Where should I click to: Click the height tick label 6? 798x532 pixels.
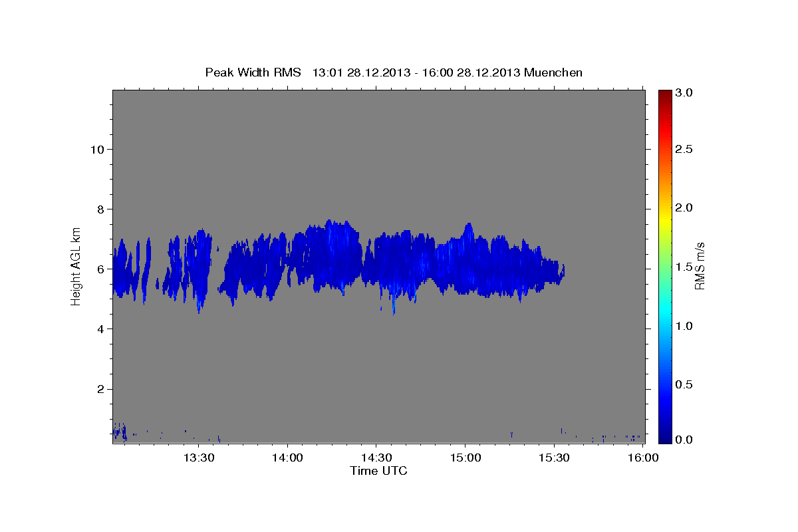click(x=100, y=269)
